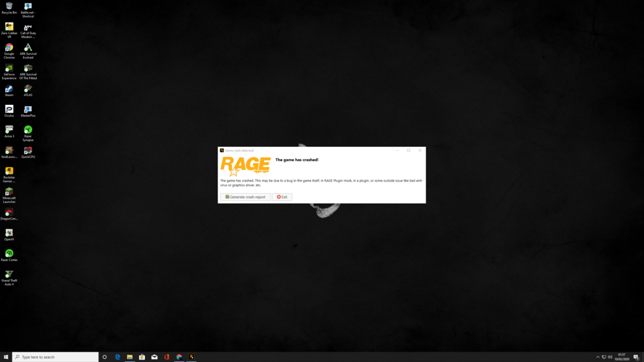The height and width of the screenshot is (362, 644).
Task: Switch to Chrome in the taskbar
Action: (x=179, y=357)
